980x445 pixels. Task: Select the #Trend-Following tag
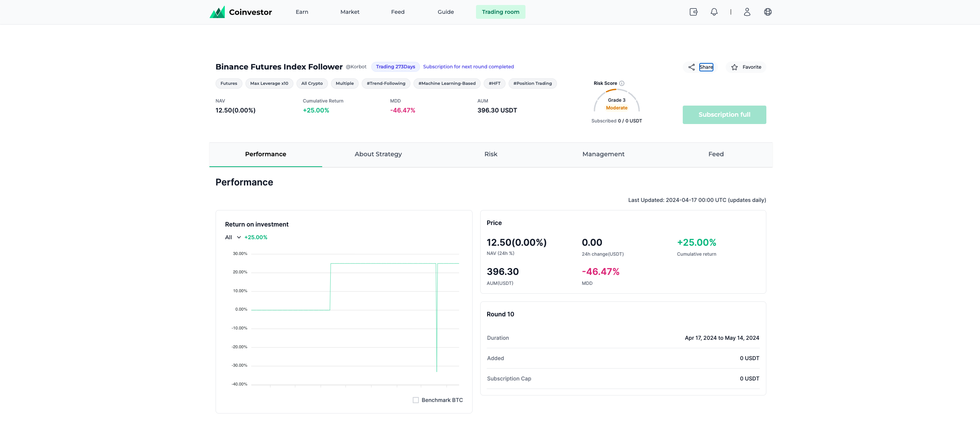[x=385, y=83]
